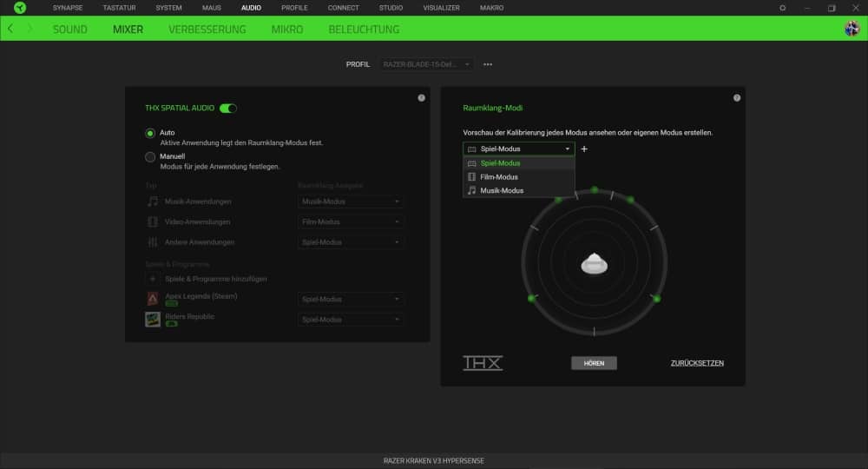Switch to the VERBESSERUNG tab
Viewport: 868px width, 469px height.
coord(207,29)
